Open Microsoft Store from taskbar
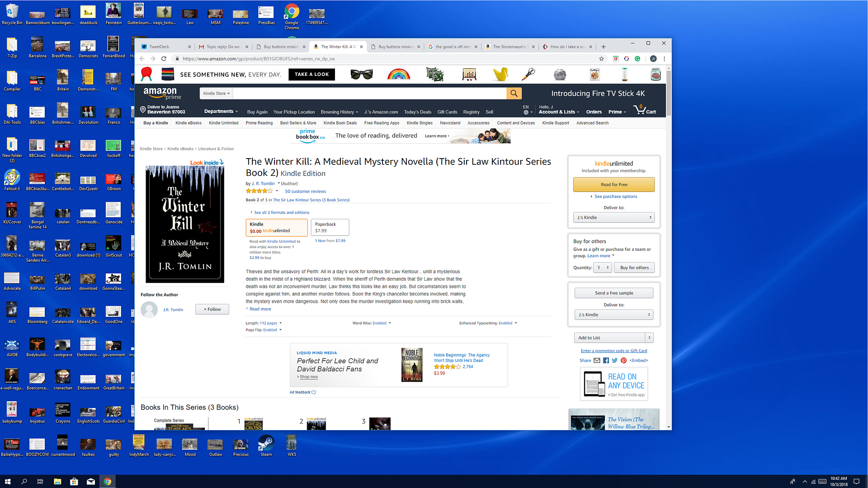The image size is (868, 488). (x=74, y=482)
